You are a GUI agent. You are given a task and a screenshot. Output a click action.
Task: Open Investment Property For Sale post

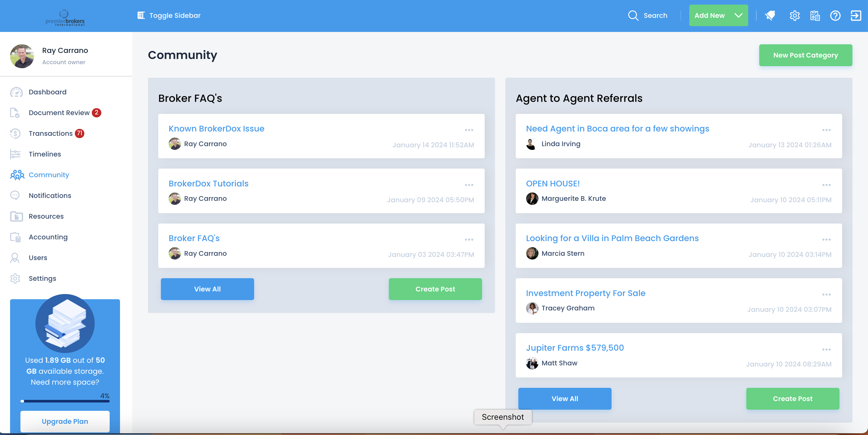click(586, 293)
